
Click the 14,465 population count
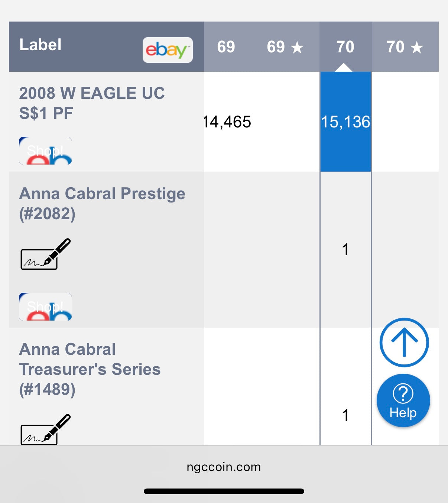(x=227, y=122)
